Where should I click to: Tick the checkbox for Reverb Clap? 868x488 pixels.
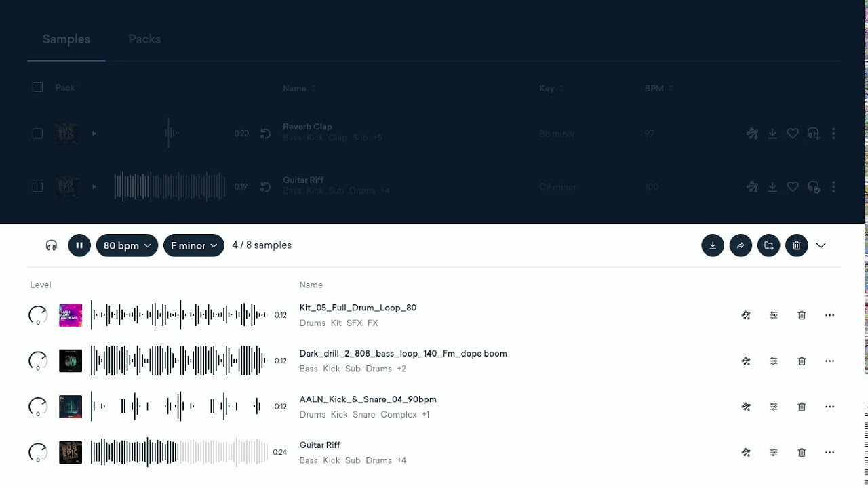click(37, 134)
